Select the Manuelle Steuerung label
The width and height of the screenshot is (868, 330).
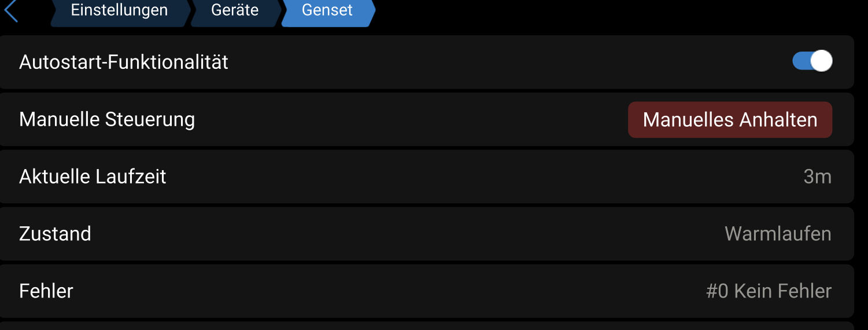tap(107, 119)
